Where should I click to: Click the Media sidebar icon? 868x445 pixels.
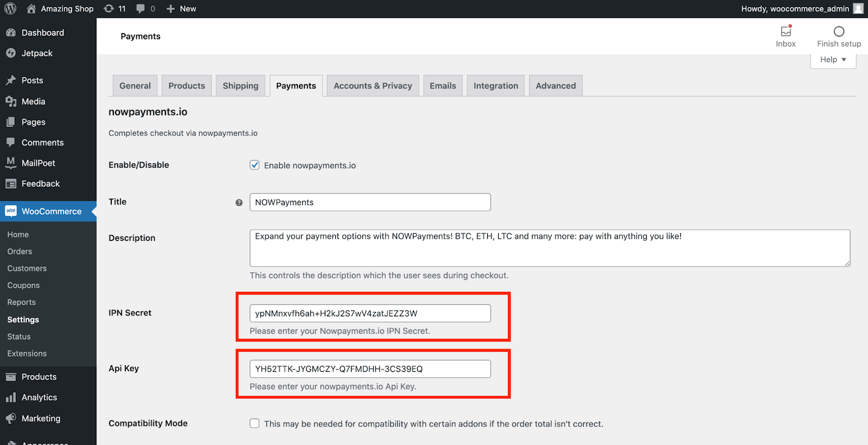click(11, 101)
